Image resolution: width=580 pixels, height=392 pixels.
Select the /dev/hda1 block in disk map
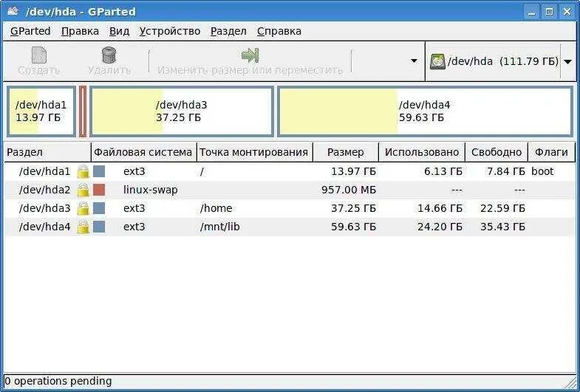click(x=41, y=111)
